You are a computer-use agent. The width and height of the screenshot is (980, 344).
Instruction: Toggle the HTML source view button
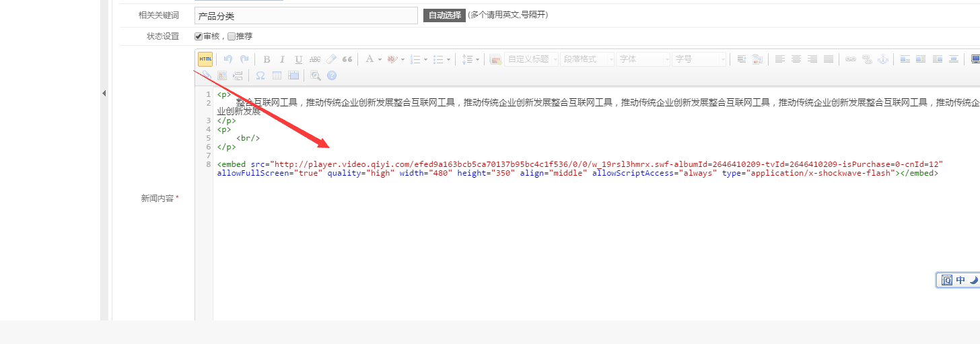click(x=205, y=59)
